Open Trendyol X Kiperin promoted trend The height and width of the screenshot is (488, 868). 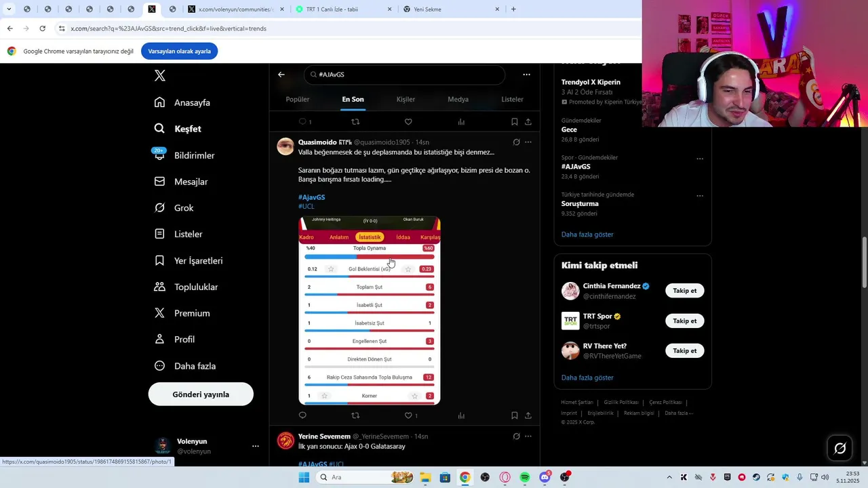coord(591,82)
